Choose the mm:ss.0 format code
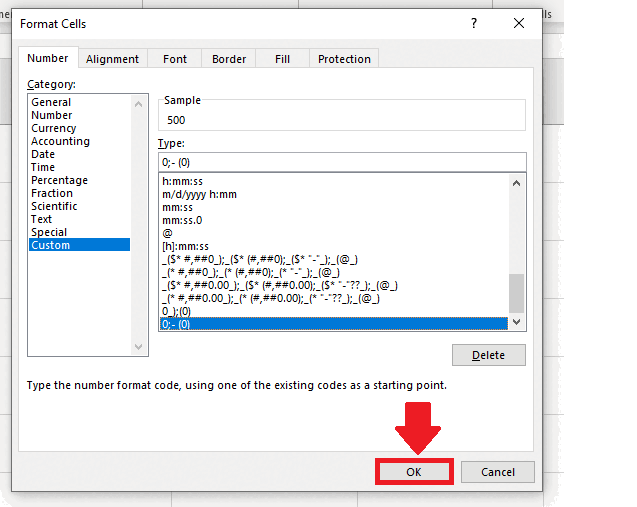637x507 pixels. click(334, 220)
